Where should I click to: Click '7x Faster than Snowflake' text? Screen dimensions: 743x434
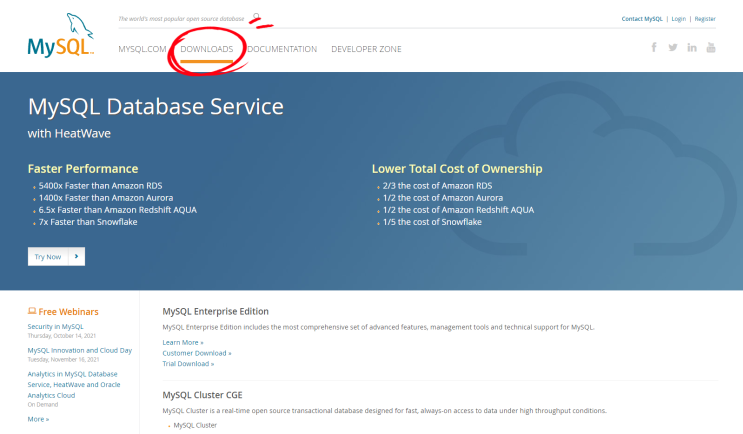88,222
